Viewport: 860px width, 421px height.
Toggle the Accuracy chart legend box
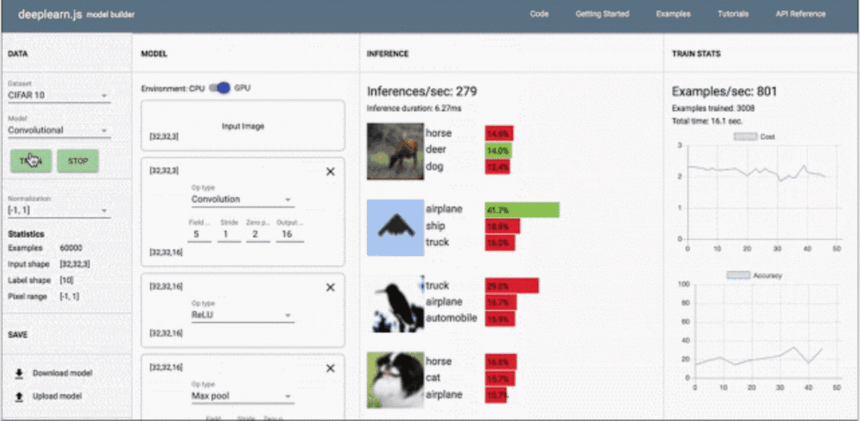(738, 275)
